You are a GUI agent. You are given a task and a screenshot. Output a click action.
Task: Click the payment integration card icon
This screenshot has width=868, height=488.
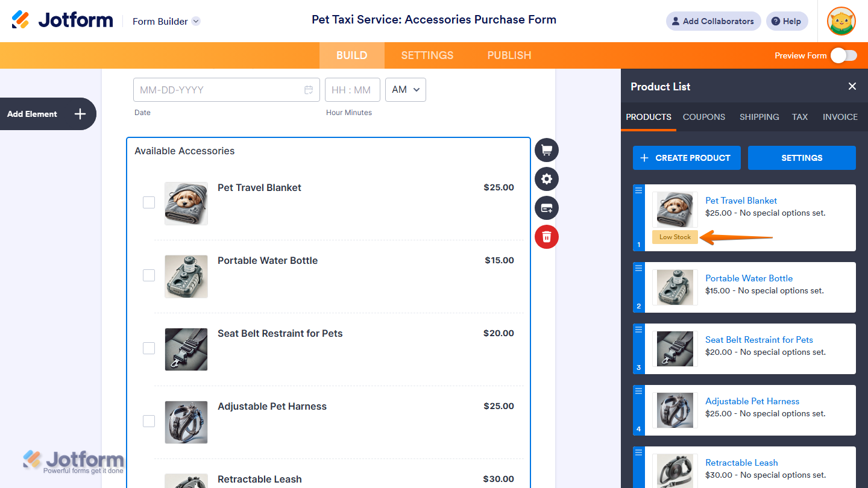[x=547, y=208]
